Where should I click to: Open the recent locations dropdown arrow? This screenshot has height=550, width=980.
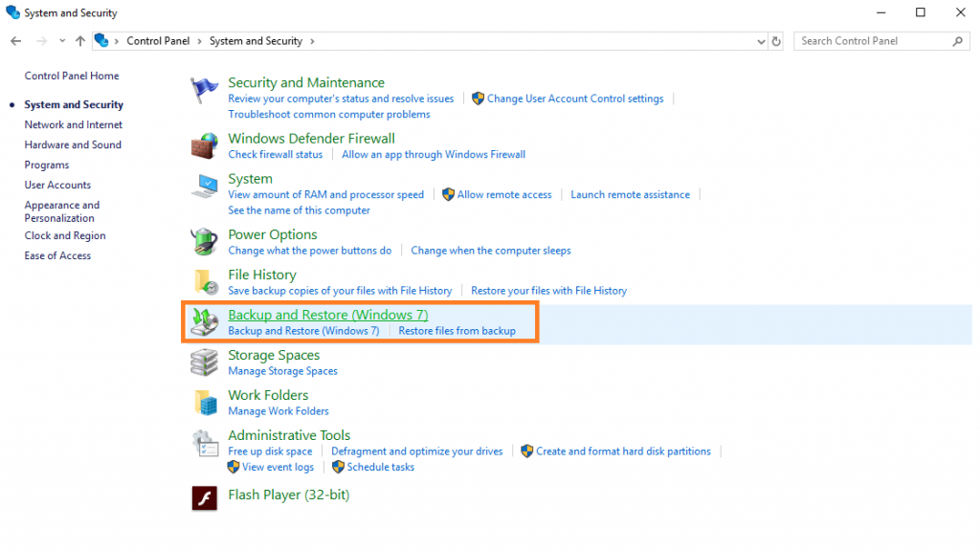(x=62, y=41)
